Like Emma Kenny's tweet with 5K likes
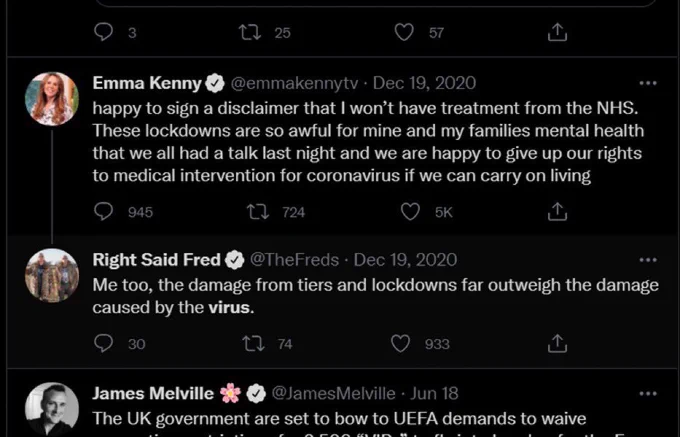680x437 pixels. pos(410,212)
